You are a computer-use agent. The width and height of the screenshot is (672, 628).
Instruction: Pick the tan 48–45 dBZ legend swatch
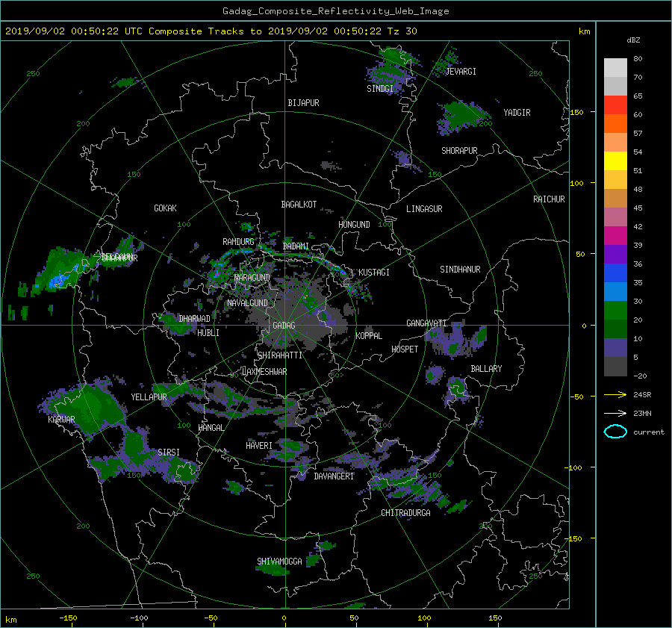click(615, 199)
